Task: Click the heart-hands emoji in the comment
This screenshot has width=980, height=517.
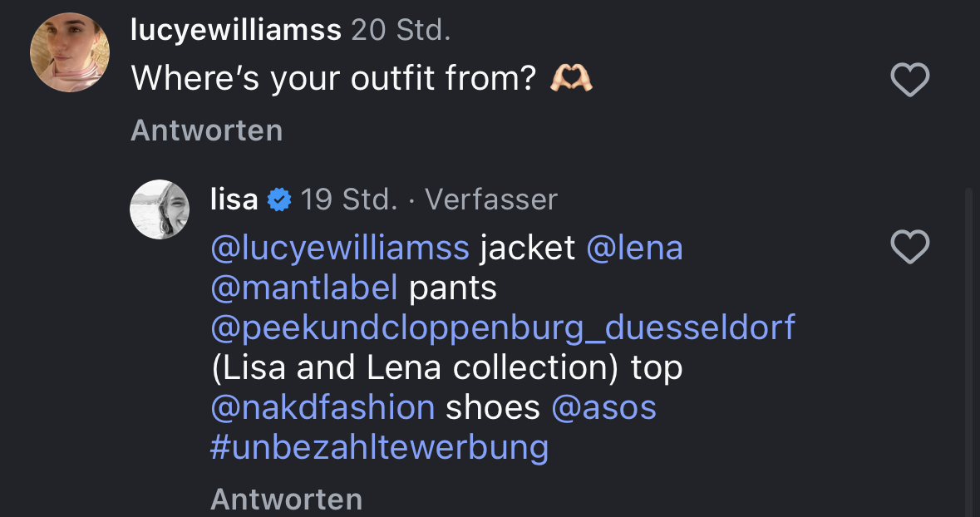Action: [571, 79]
